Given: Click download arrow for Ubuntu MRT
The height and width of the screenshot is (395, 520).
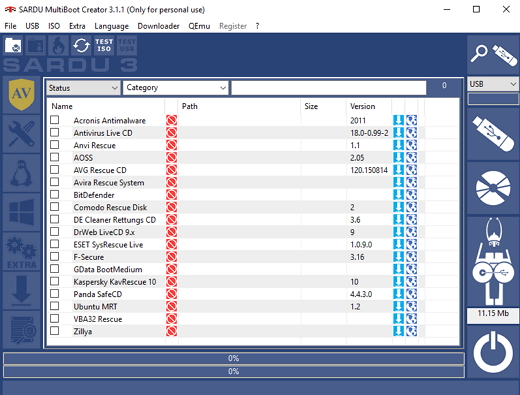Looking at the screenshot, I should tap(398, 306).
